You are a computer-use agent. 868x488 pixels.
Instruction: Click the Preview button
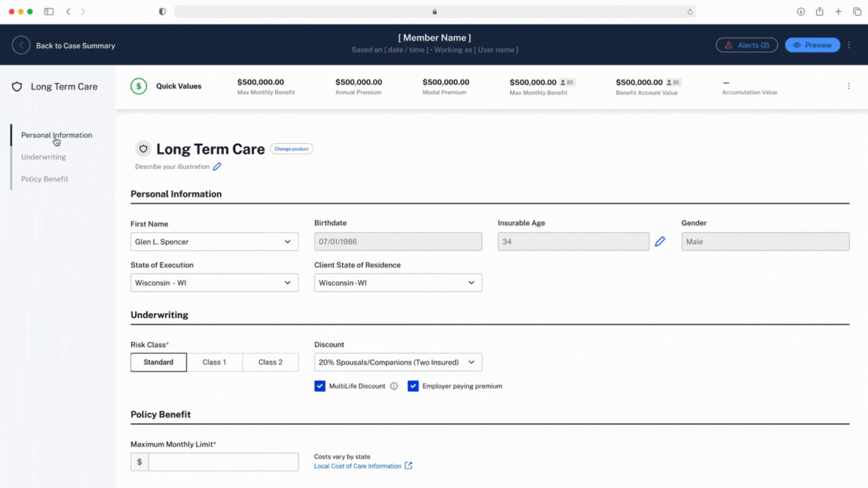pos(812,45)
